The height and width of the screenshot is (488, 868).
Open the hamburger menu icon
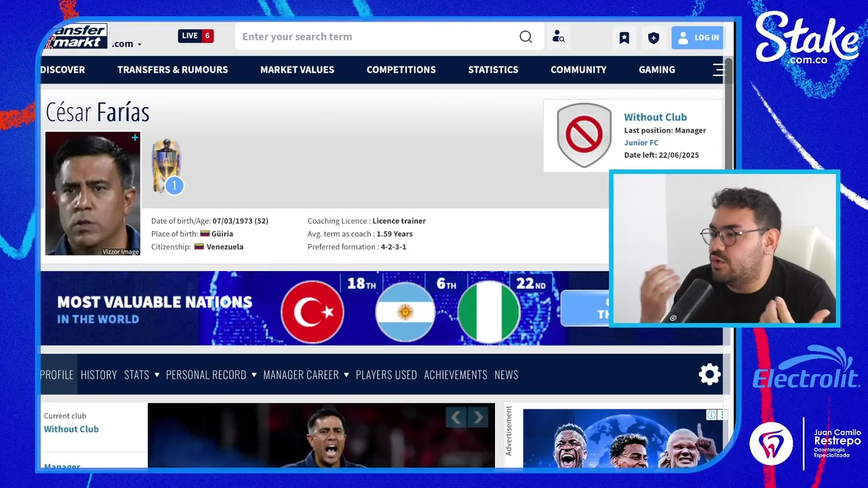click(718, 69)
